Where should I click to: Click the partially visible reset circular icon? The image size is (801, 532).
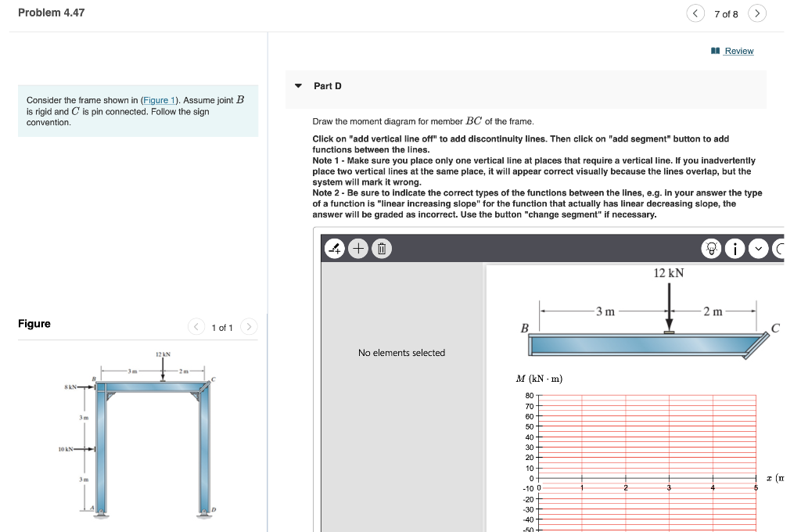click(778, 248)
